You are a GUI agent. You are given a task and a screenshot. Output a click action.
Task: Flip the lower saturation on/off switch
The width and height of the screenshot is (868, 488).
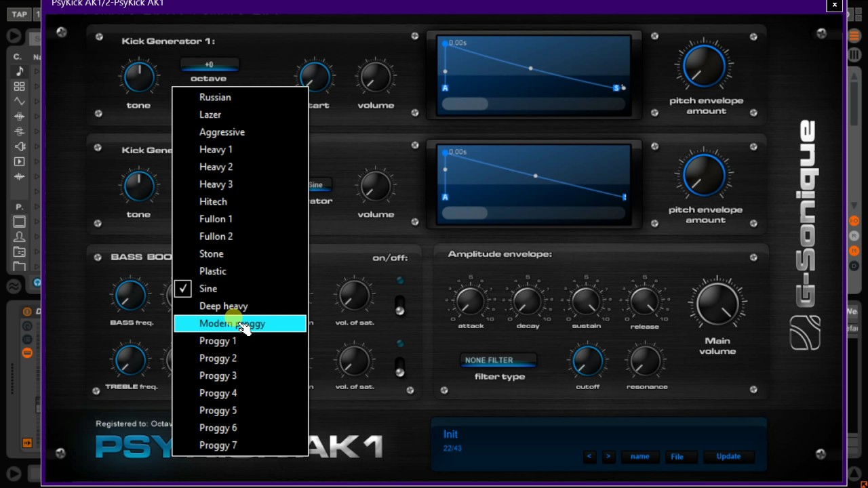point(400,367)
